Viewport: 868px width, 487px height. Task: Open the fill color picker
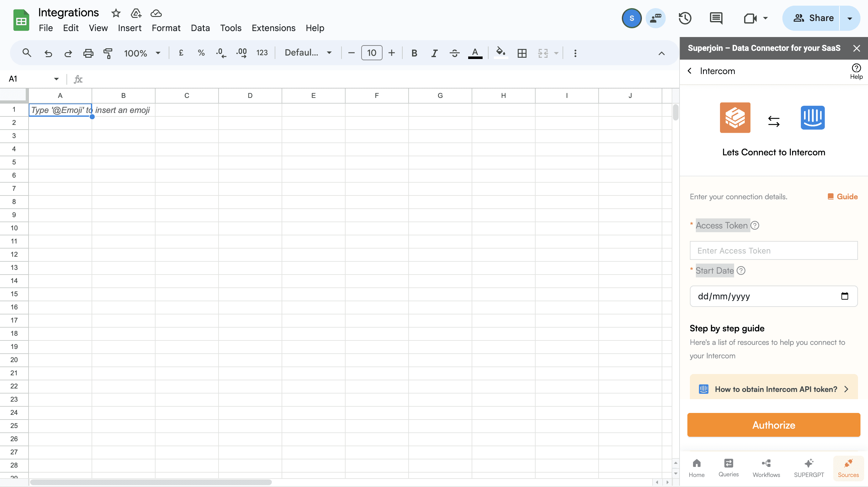pos(501,53)
